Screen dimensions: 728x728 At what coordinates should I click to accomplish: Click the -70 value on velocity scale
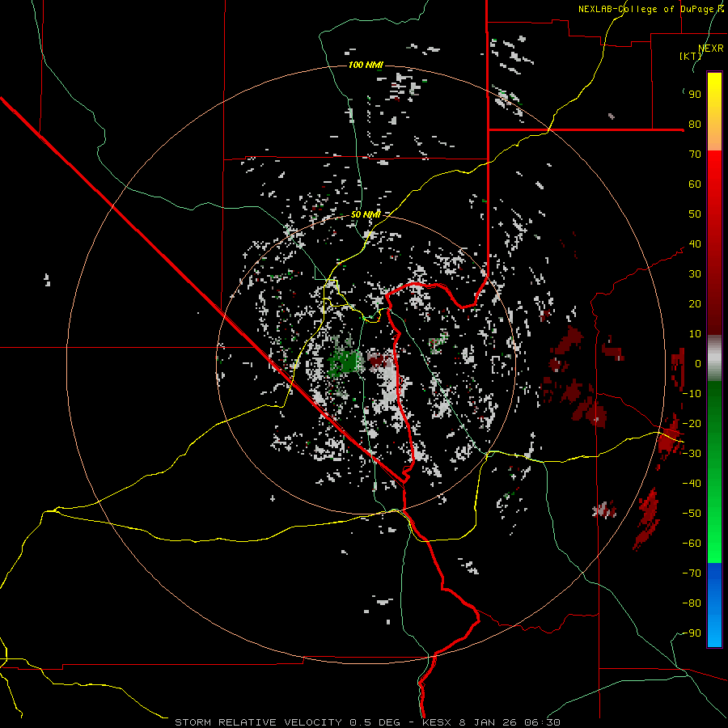692,574
